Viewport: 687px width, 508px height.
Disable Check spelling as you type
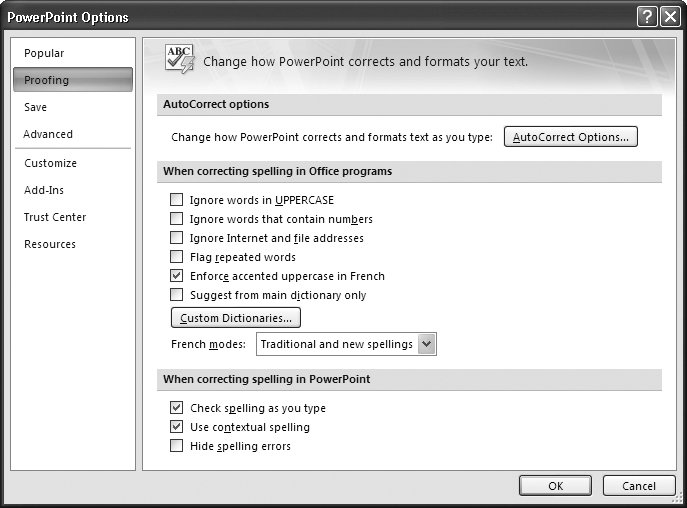point(177,408)
